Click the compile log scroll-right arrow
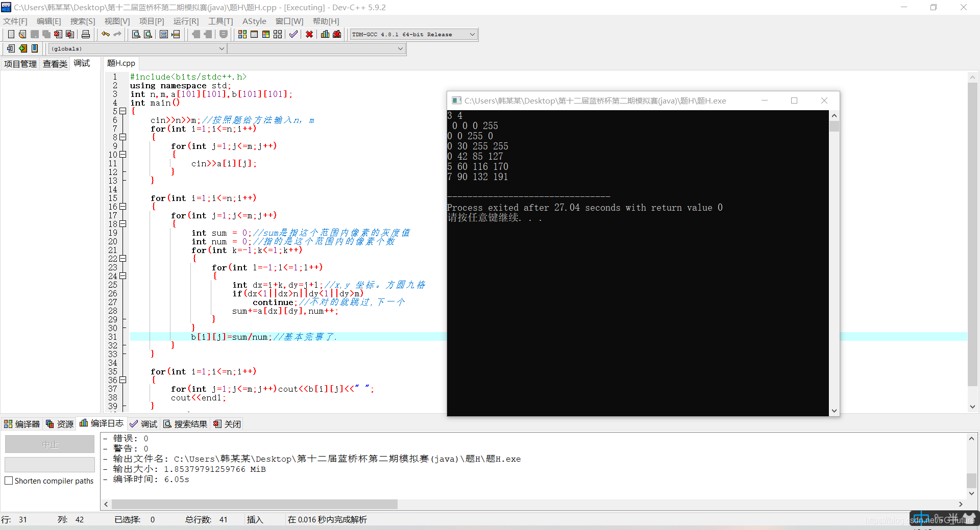This screenshot has height=530, width=980. pyautogui.click(x=961, y=504)
